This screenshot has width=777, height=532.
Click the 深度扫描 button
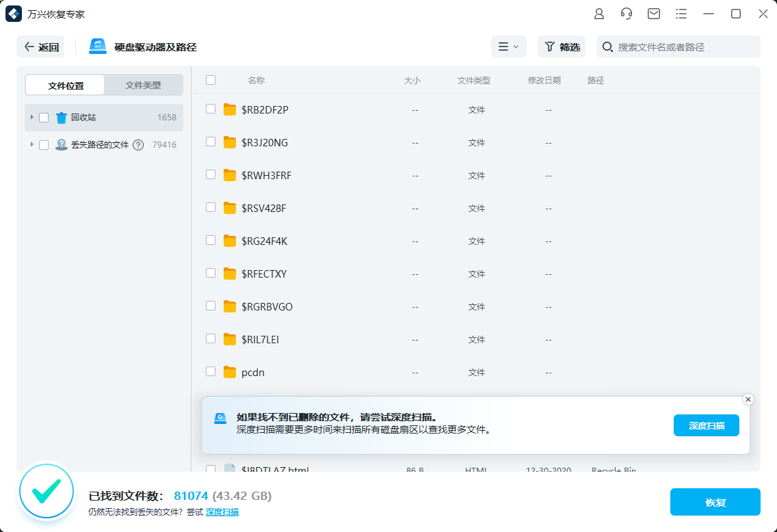point(706,425)
